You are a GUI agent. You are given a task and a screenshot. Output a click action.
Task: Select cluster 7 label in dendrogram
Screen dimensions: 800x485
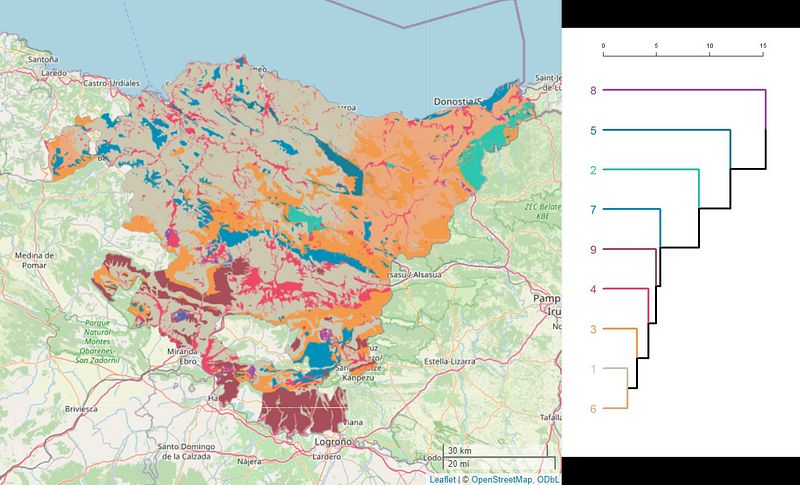coord(593,210)
